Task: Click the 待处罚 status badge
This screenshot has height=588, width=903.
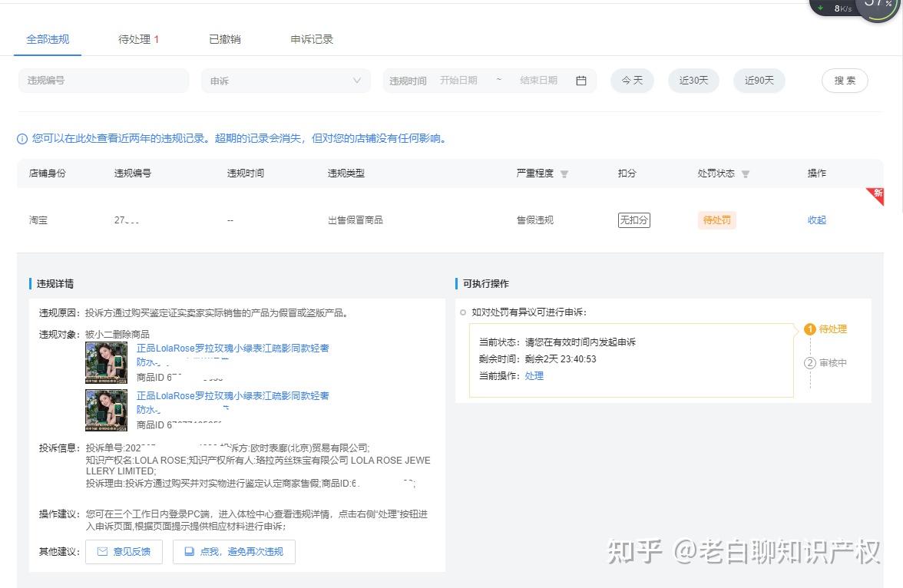Action: point(717,220)
